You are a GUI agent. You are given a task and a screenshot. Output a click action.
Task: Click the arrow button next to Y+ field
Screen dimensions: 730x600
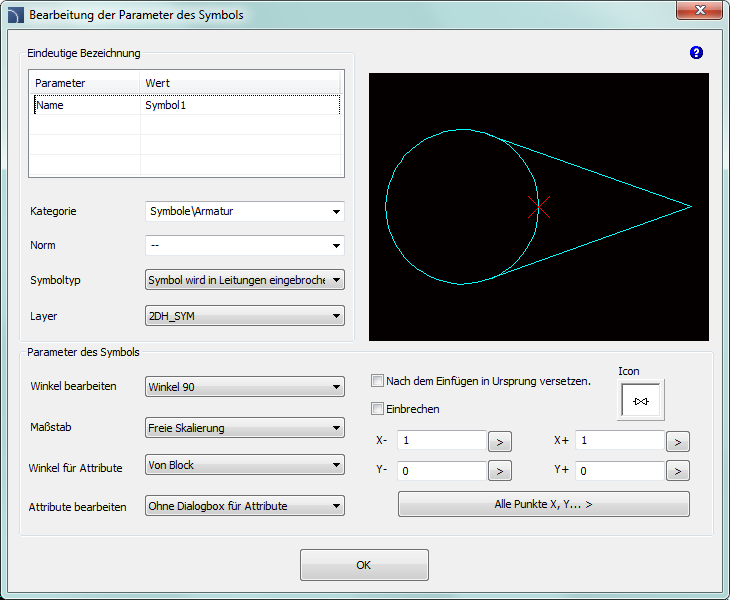click(677, 471)
